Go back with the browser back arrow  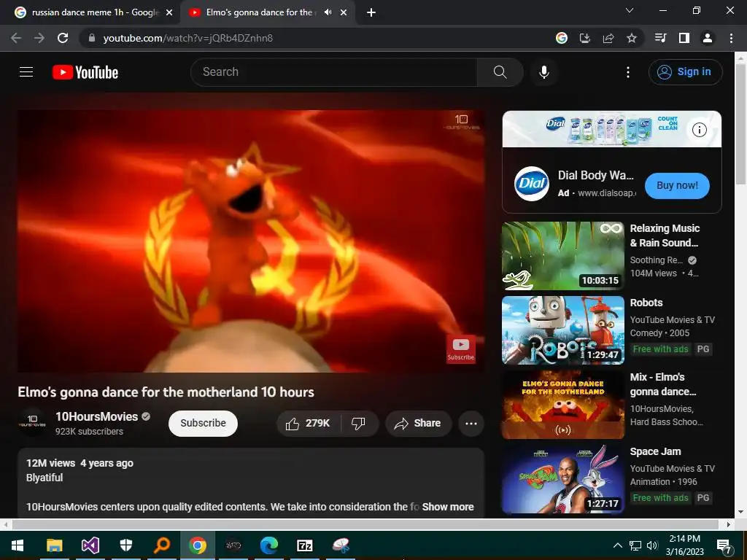pos(16,38)
